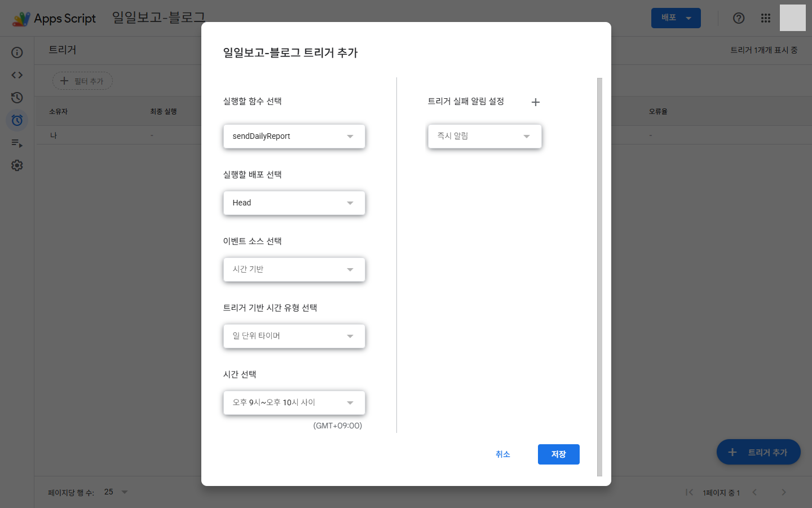This screenshot has height=508, width=812.
Task: Click the account avatar in top bar
Action: 793,18
